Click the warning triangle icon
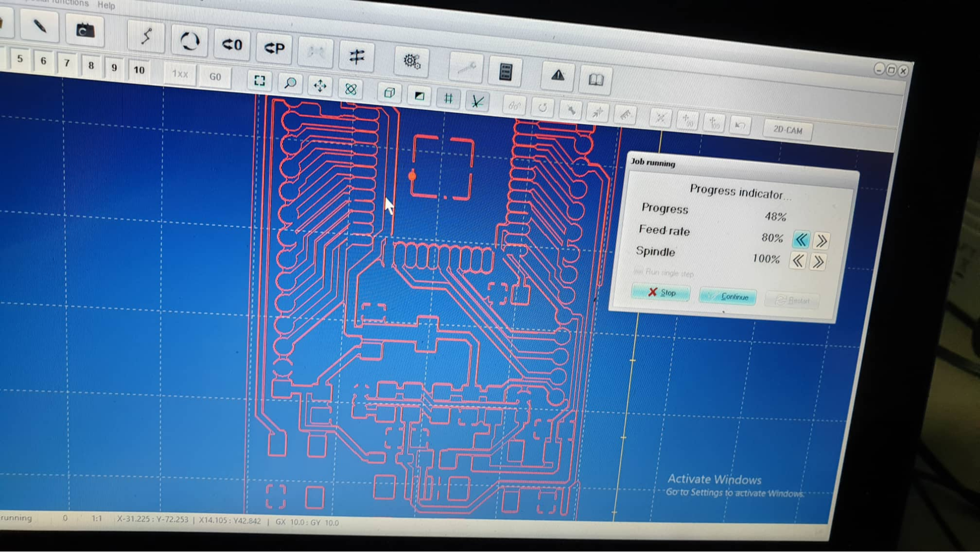This screenshot has width=980, height=552. click(x=557, y=76)
